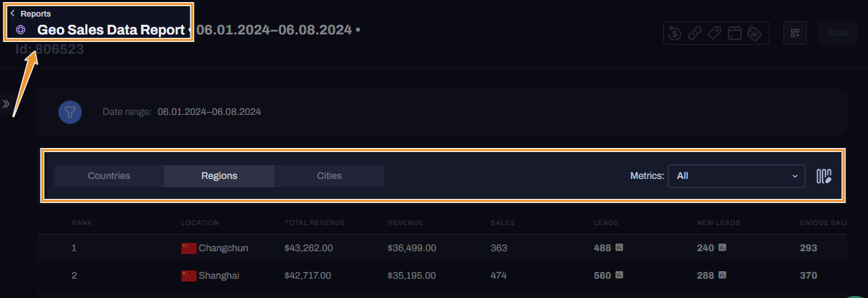Click the coupon code tag icon
This screenshot has width=868, height=298.
tap(755, 33)
